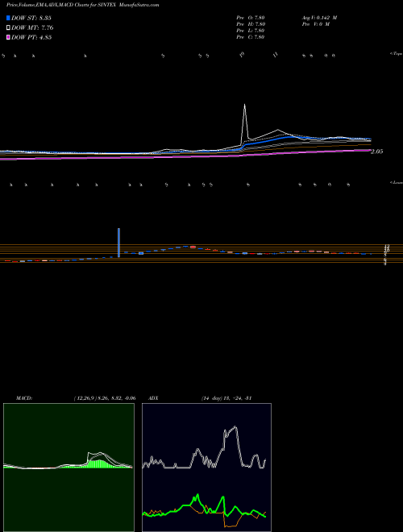Click the green +DI line peak in ADX chart
The height and width of the screenshot is (532, 403).
tap(197, 495)
